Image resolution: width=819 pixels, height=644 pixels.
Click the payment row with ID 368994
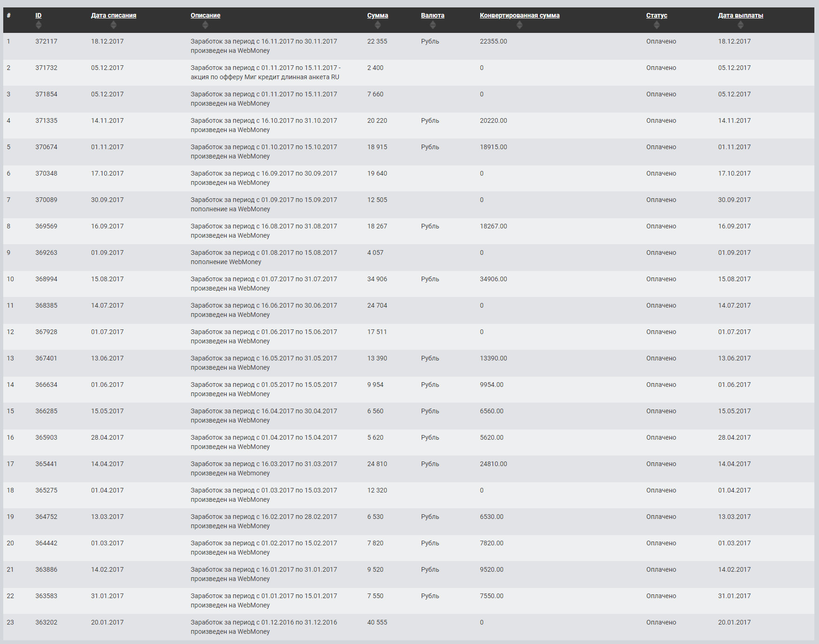409,284
